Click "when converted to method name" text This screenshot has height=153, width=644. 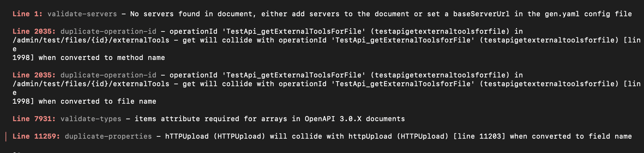102,58
